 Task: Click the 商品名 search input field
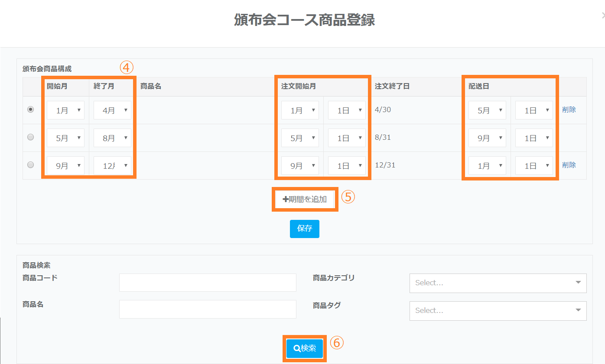coord(208,309)
